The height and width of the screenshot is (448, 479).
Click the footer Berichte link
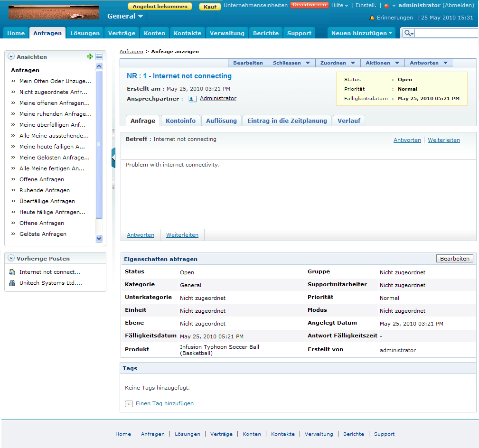pos(354,434)
